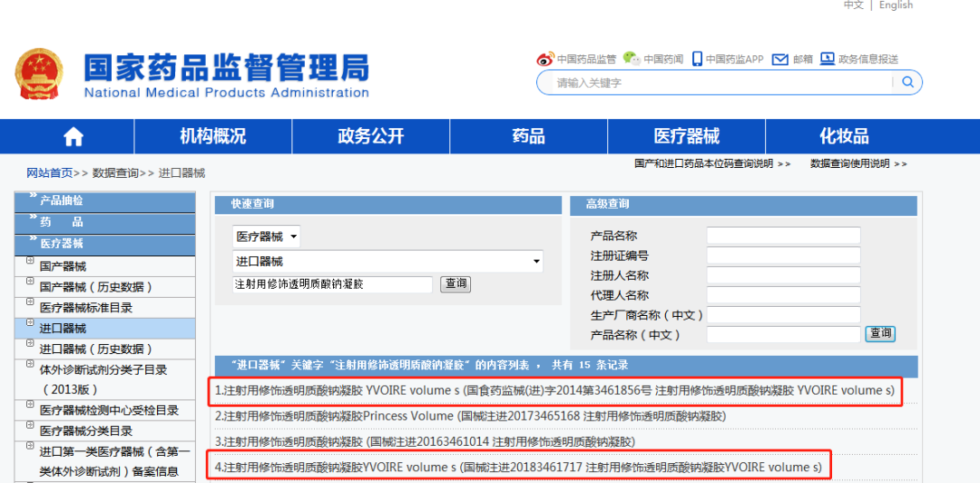Expand the 国产器械 tree node icon

pos(29,261)
